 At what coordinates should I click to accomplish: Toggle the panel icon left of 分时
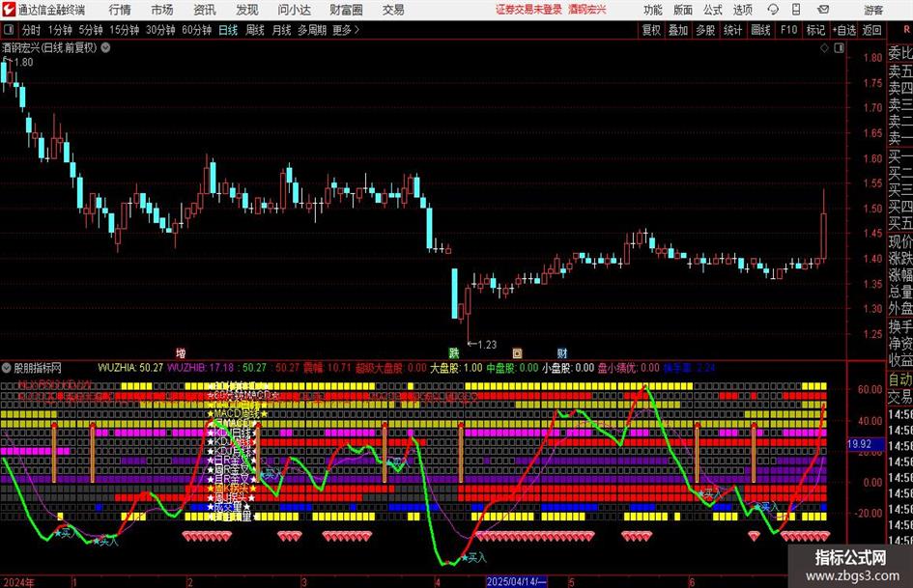point(8,30)
